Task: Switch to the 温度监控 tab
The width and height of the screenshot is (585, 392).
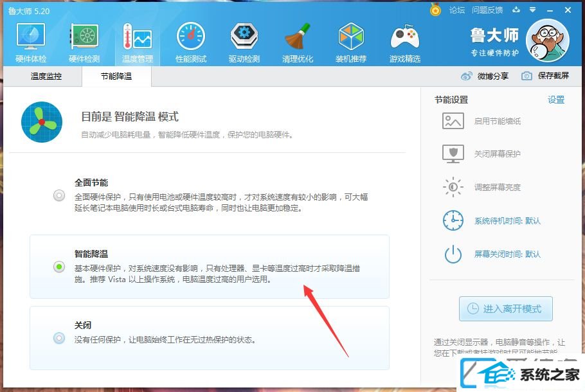Action: pos(46,76)
